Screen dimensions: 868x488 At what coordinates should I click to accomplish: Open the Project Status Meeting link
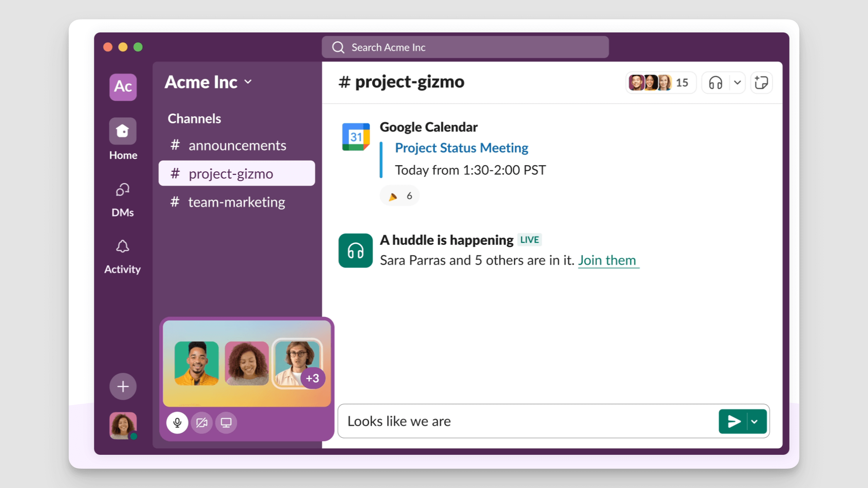pos(461,147)
